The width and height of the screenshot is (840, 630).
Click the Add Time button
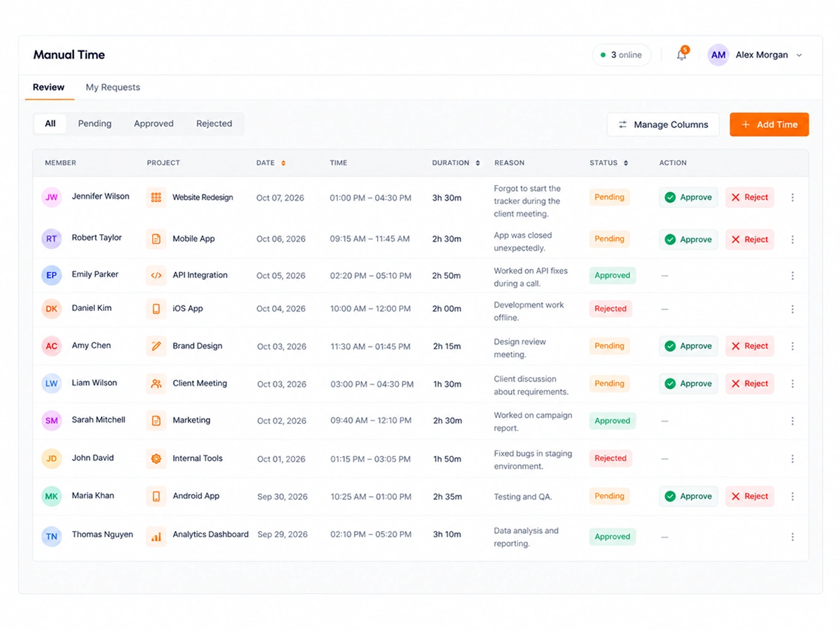point(769,125)
